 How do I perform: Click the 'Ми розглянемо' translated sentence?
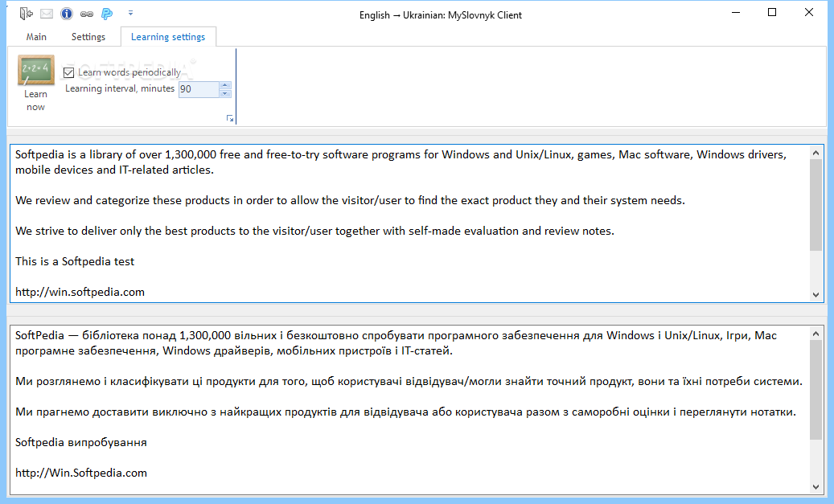[409, 381]
